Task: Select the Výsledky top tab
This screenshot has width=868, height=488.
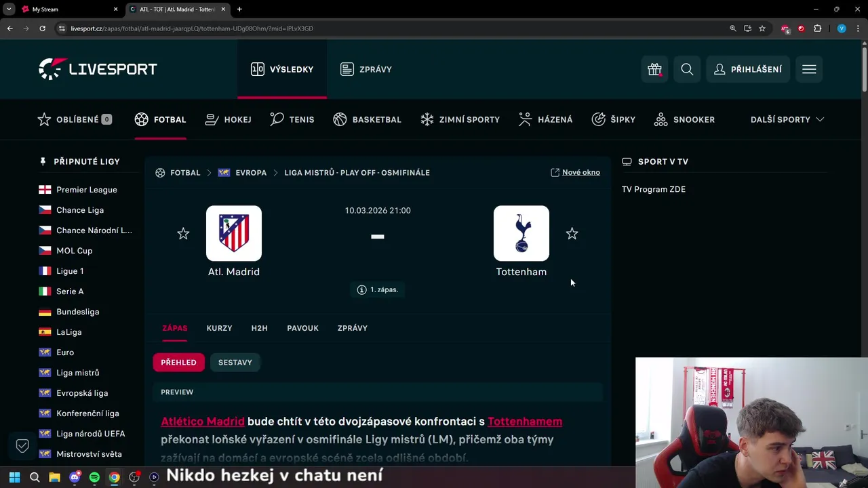Action: [x=282, y=69]
